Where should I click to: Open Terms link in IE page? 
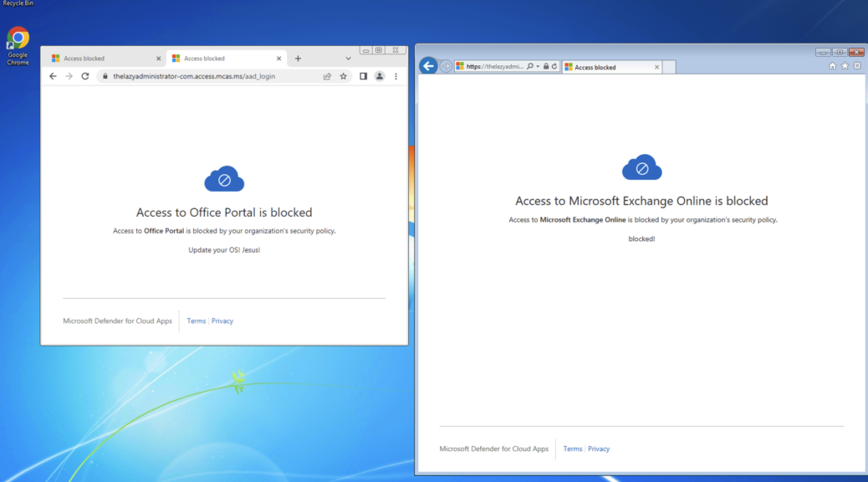coord(572,449)
